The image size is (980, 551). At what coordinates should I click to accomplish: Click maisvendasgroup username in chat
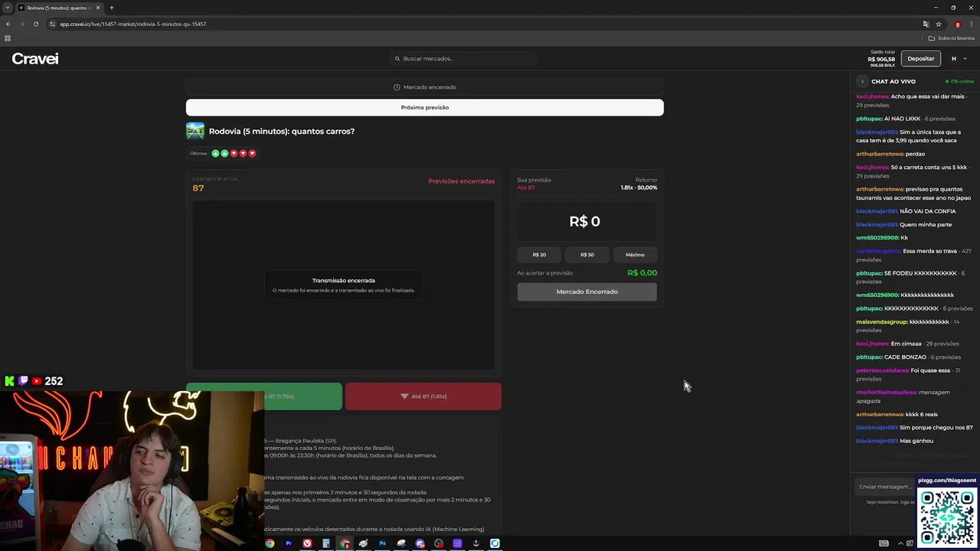coord(882,322)
